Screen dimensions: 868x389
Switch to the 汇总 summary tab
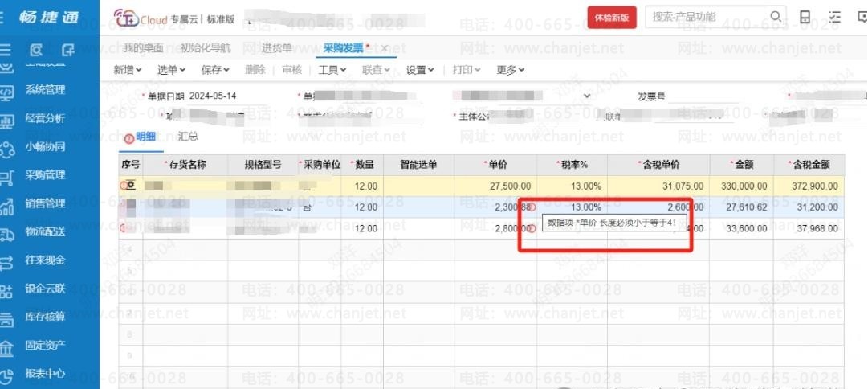pyautogui.click(x=188, y=137)
